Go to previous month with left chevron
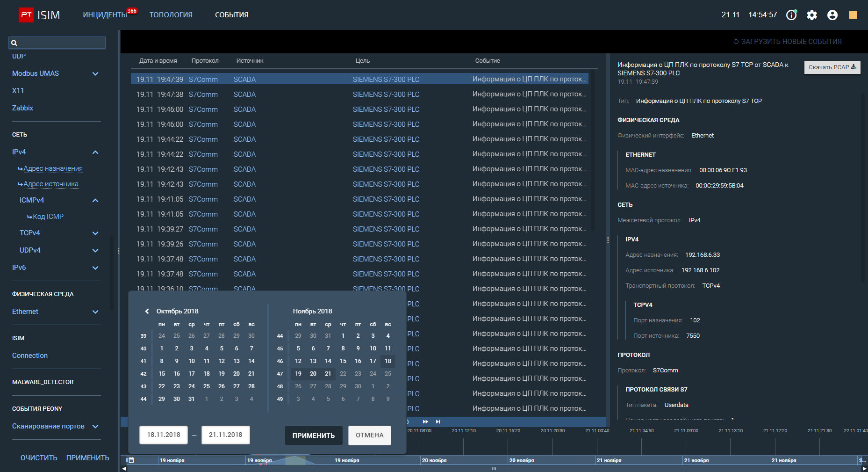 pos(147,311)
